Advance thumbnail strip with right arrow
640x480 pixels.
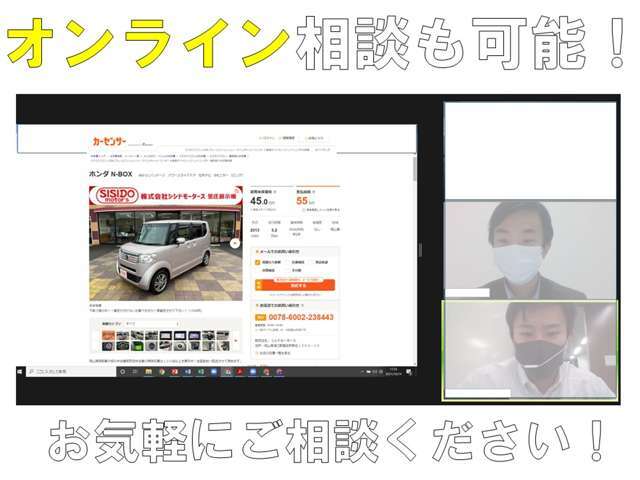(x=236, y=340)
